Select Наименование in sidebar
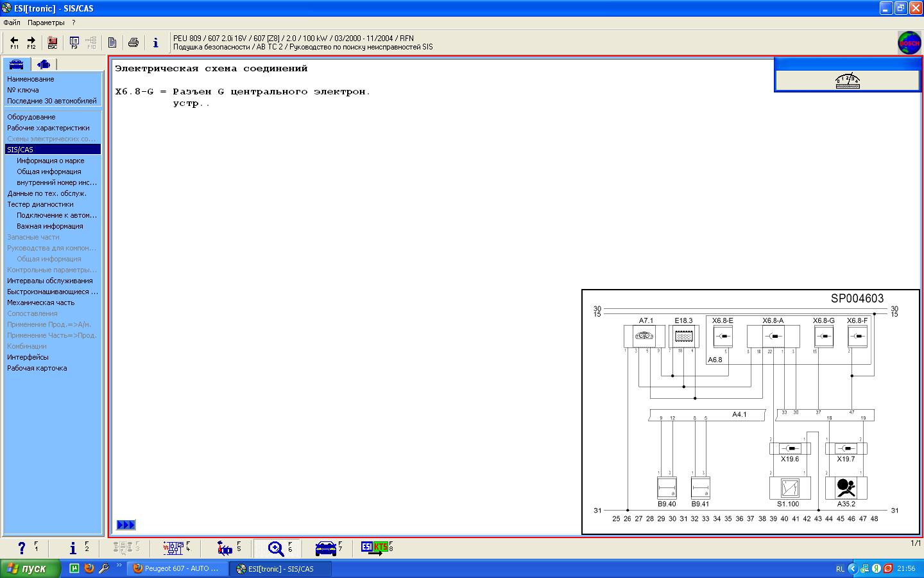The image size is (924, 578). coord(31,79)
